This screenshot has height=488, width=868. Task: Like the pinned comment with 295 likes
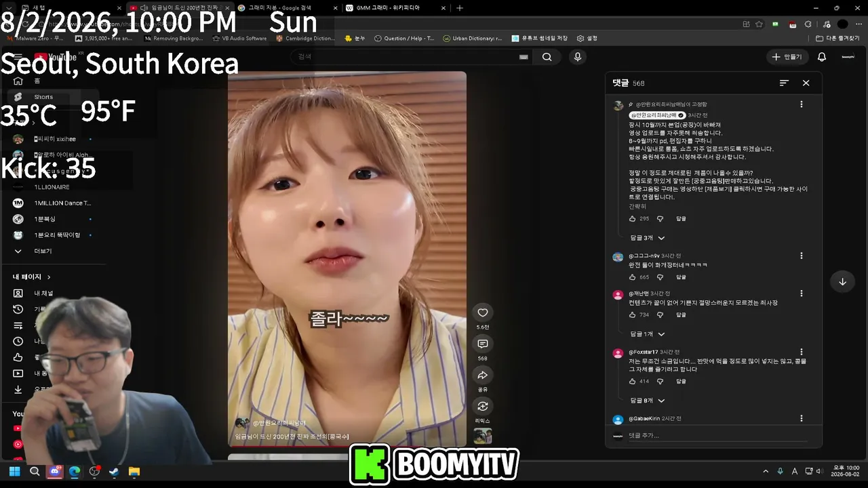pos(632,219)
